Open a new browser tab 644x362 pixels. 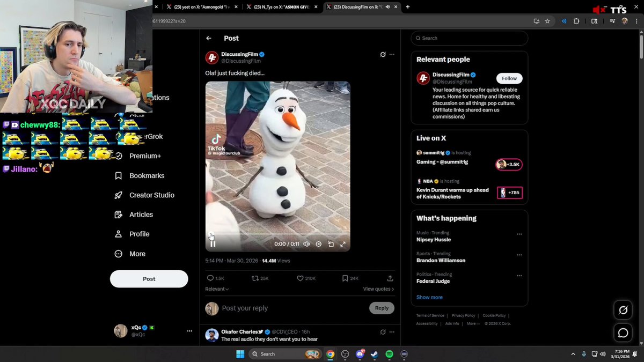(408, 7)
